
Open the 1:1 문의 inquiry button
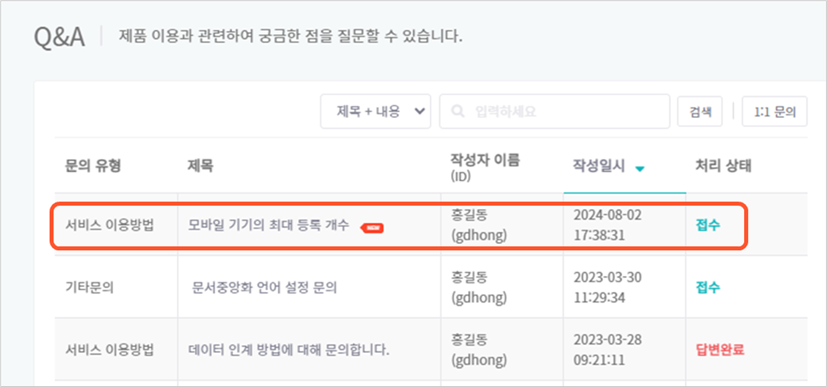(x=774, y=112)
